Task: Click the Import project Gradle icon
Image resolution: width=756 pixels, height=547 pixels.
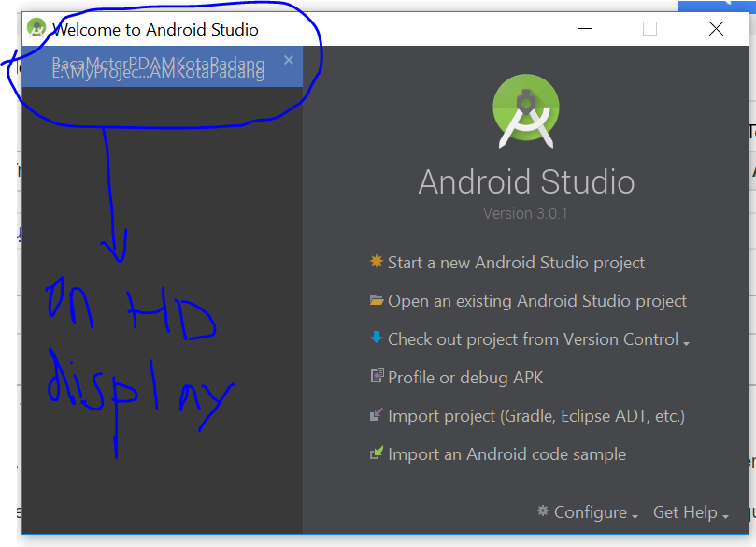Action: pos(377,415)
